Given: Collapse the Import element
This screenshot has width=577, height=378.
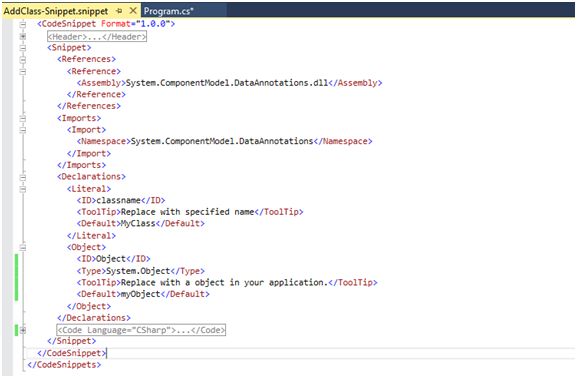Looking at the screenshot, I should tap(23, 130).
